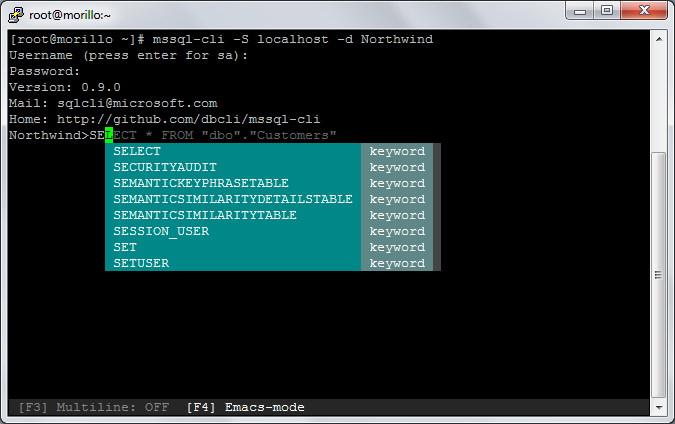
Task: Toggle the F4 Emacs-mode indicator
Action: (245, 407)
